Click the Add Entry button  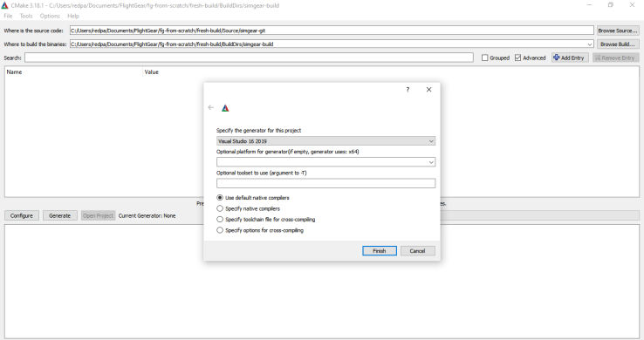click(x=570, y=58)
